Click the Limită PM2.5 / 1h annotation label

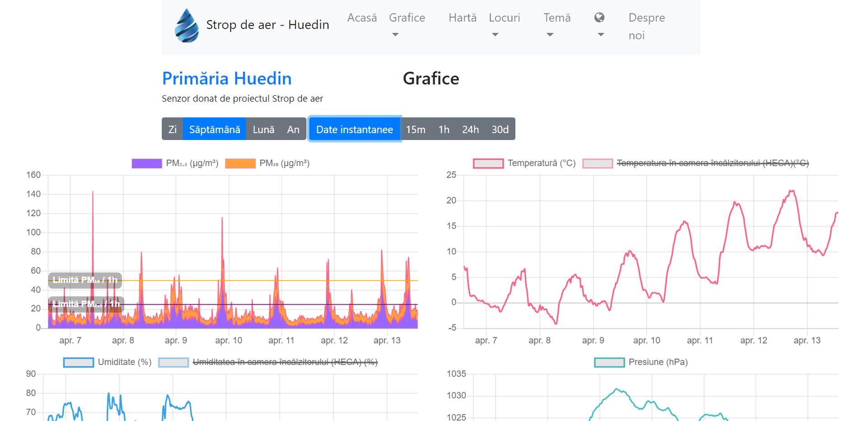86,304
